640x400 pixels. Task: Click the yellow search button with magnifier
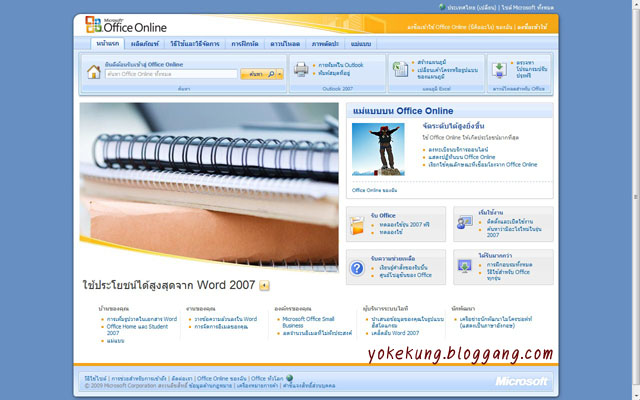click(259, 74)
